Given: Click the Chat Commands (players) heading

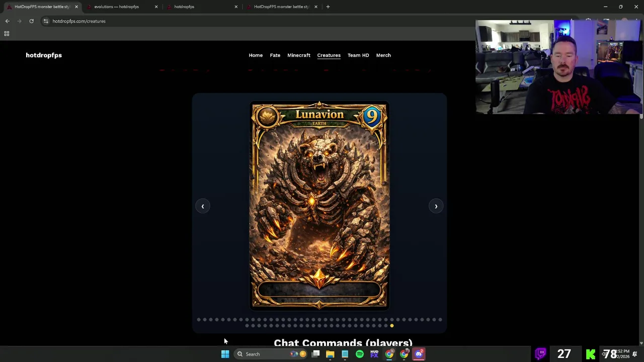Looking at the screenshot, I should (343, 342).
